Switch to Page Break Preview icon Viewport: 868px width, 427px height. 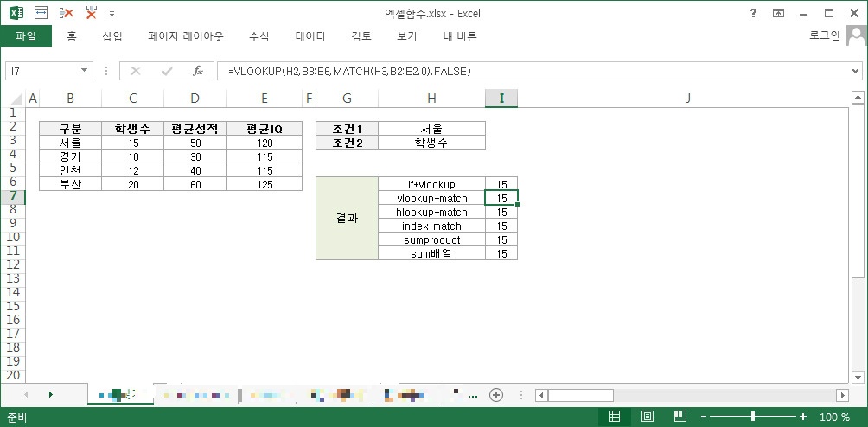click(680, 417)
